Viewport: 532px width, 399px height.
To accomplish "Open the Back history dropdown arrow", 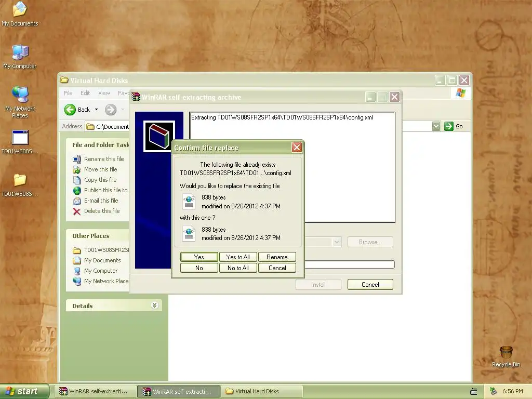I will [x=96, y=110].
